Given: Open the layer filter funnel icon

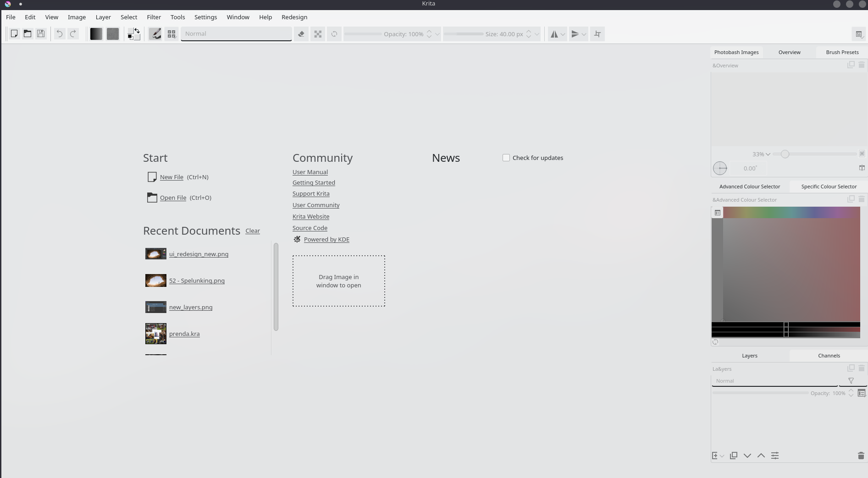Looking at the screenshot, I should point(851,381).
